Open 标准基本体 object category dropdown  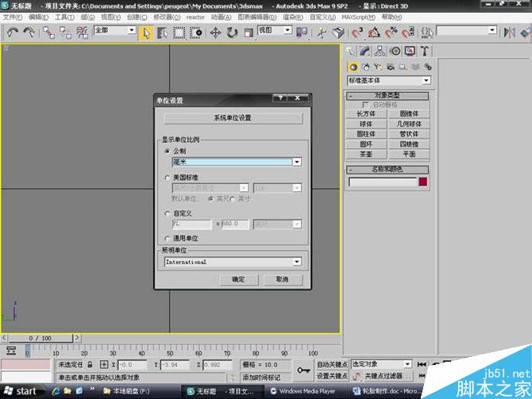point(426,81)
